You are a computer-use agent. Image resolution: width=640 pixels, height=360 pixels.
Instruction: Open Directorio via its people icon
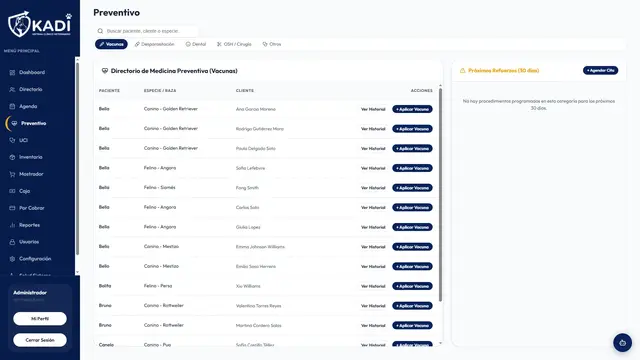pyautogui.click(x=12, y=89)
